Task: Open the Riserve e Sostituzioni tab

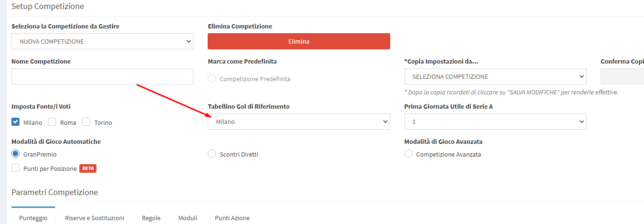Action: (x=95, y=218)
